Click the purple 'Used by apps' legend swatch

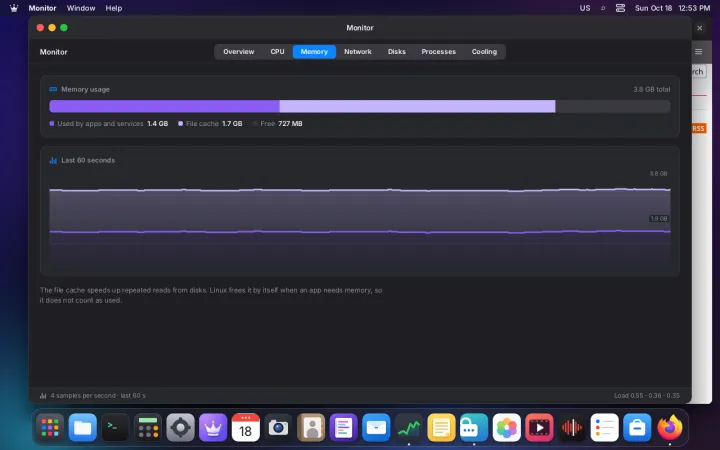pyautogui.click(x=51, y=124)
